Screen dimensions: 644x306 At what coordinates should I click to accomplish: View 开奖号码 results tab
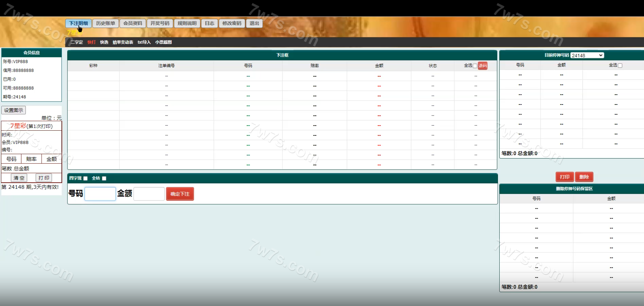160,23
